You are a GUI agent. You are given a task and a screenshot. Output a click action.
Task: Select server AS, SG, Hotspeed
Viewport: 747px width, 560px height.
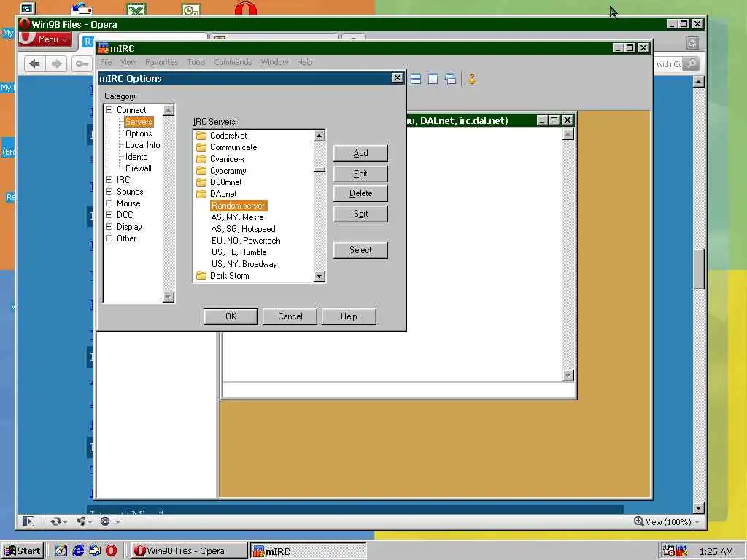click(243, 228)
